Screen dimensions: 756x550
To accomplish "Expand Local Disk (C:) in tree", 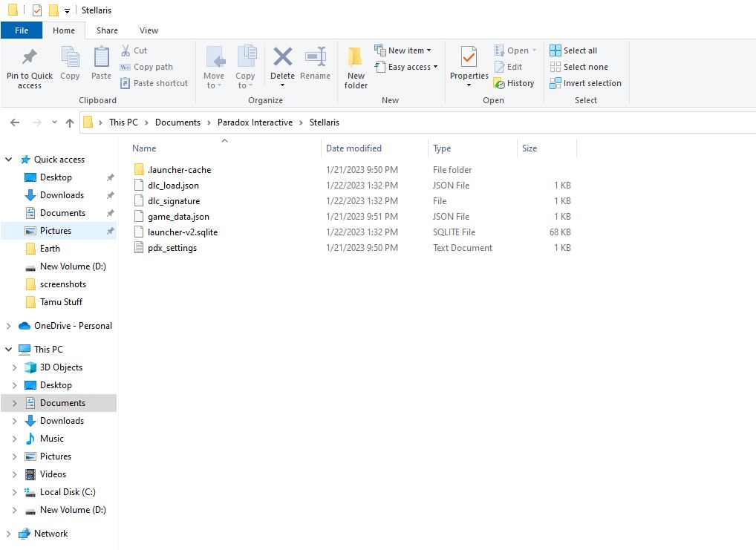I will click(14, 492).
